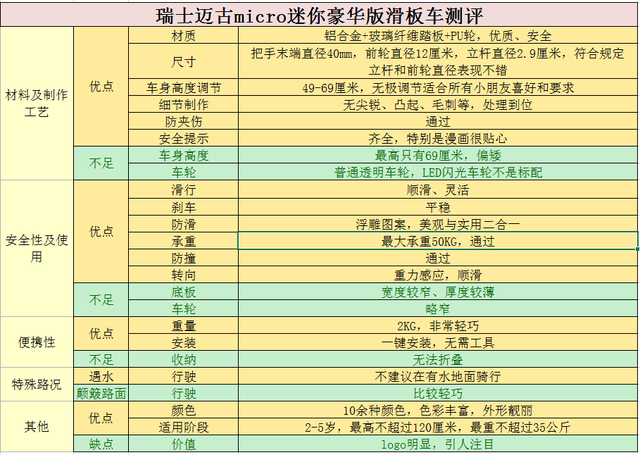Image resolution: width=640 pixels, height=455 pixels.
Task: Click the green '车身高度' cell
Action: [x=183, y=155]
